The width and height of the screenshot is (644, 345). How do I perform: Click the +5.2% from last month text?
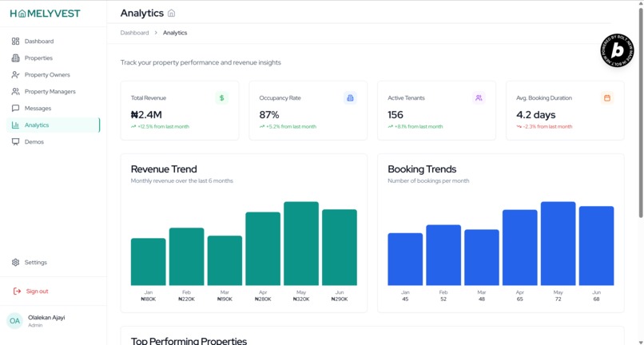click(x=291, y=126)
